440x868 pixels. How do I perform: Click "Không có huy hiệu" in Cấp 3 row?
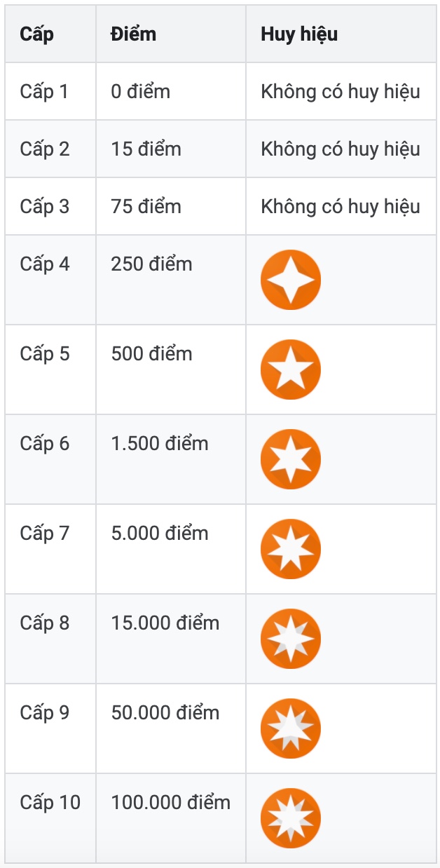point(341,206)
